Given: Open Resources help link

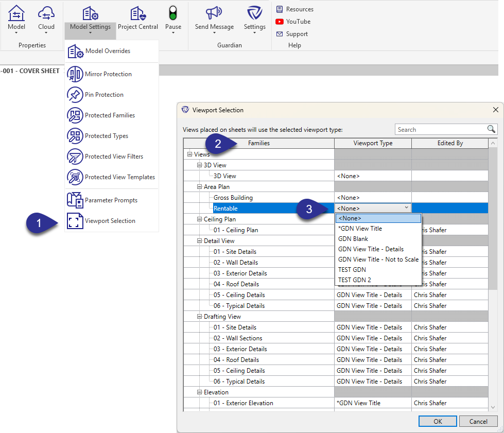Looking at the screenshot, I should pyautogui.click(x=295, y=9).
